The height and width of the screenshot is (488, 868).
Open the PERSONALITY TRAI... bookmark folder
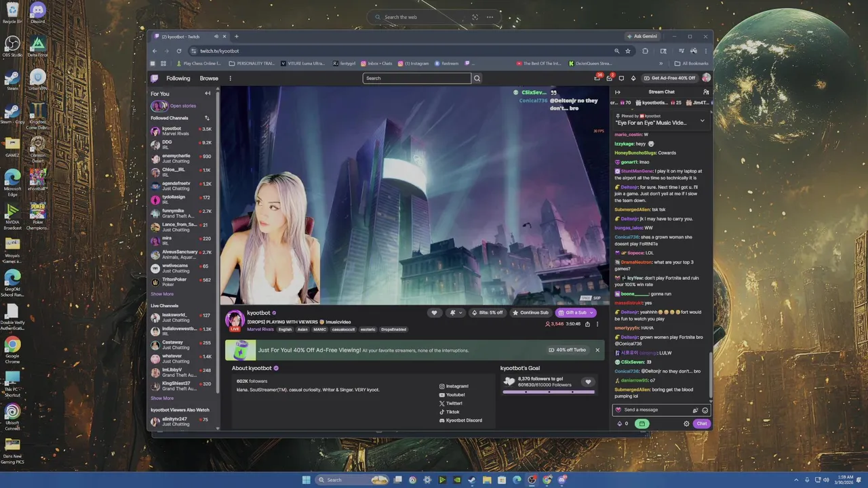tap(252, 64)
